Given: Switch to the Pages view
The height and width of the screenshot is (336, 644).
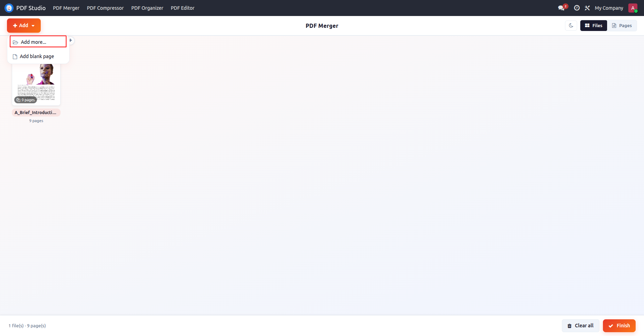Looking at the screenshot, I should pos(622,25).
